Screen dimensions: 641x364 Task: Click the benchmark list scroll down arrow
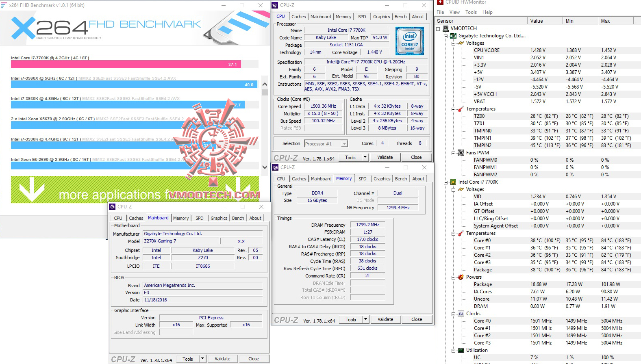coord(265,167)
